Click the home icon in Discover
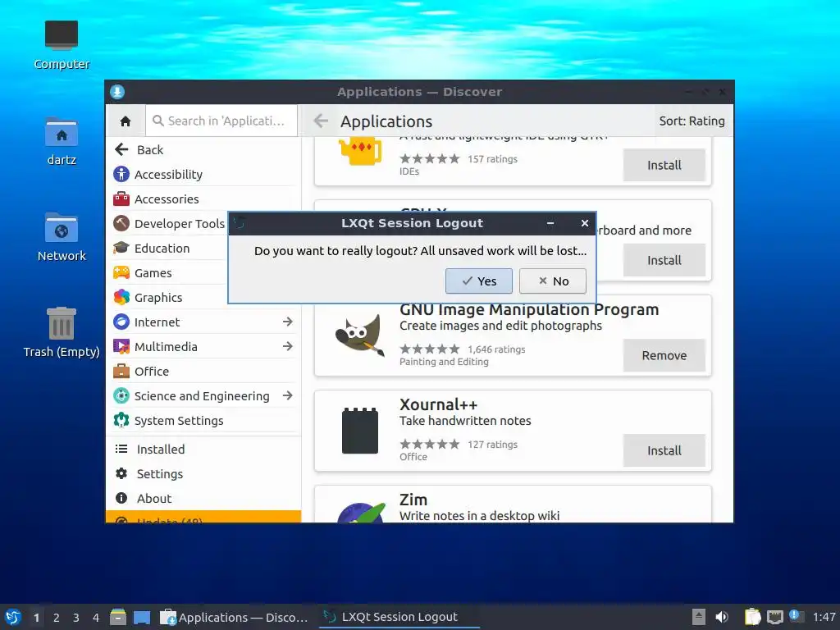840x630 pixels. click(126, 121)
